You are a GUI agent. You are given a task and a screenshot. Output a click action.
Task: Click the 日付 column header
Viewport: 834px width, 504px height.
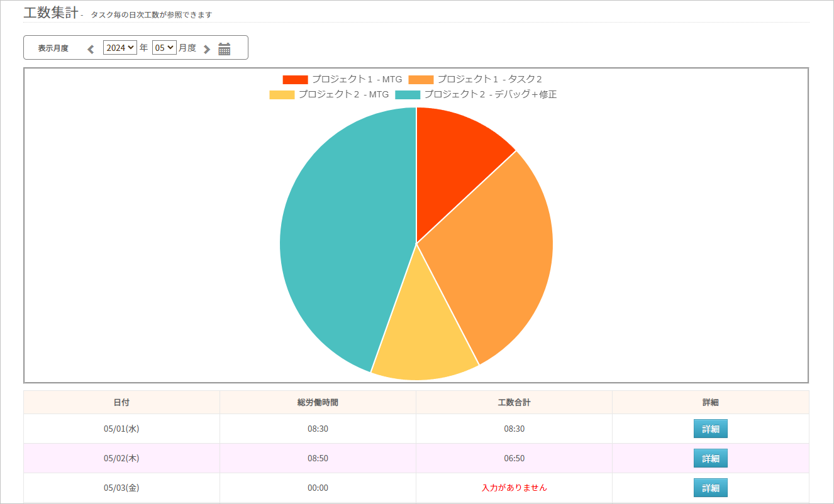[x=121, y=402]
